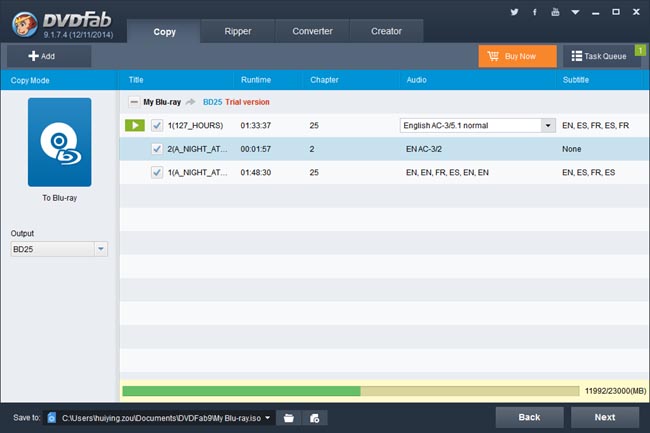The width and height of the screenshot is (650, 433).
Task: Click the Add source button
Action: pos(49,56)
